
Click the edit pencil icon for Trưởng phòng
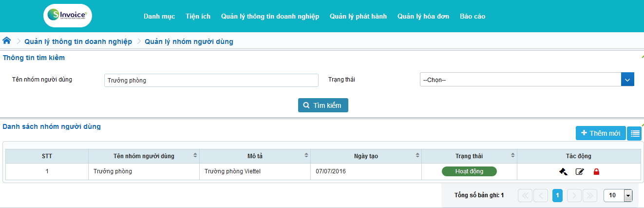click(580, 171)
